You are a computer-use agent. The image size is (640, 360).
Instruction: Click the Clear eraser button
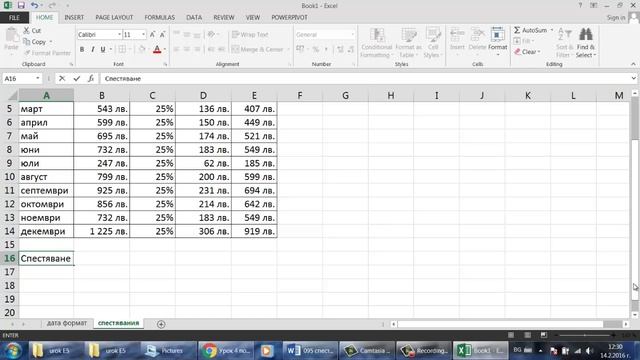click(527, 52)
